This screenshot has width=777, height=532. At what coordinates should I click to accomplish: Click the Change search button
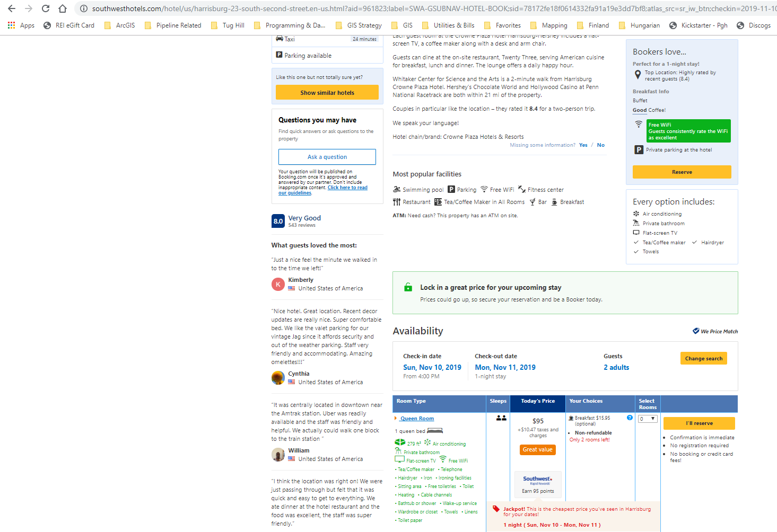[x=703, y=359]
